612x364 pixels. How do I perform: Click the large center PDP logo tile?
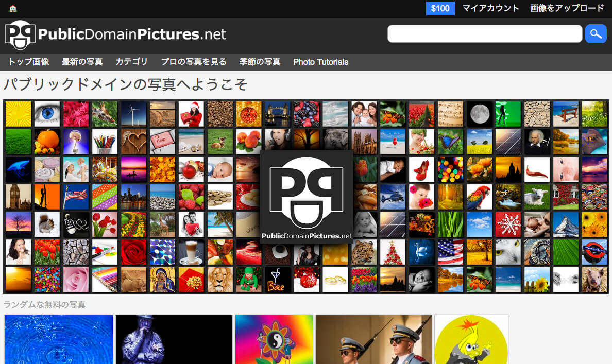[307, 197]
